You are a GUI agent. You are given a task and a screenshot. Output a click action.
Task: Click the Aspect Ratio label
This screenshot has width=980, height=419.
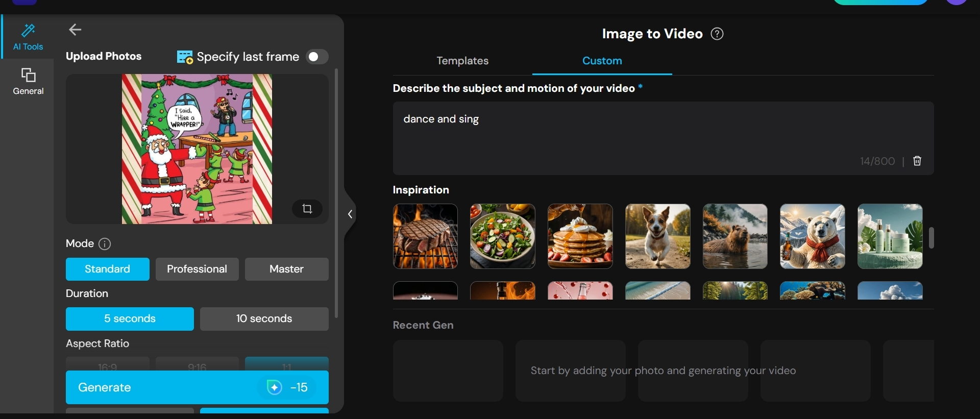(97, 343)
